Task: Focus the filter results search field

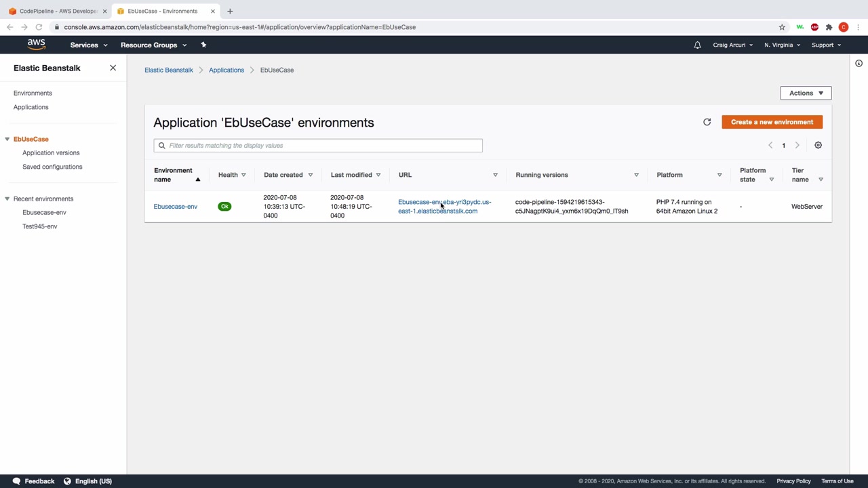Action: 318,146
